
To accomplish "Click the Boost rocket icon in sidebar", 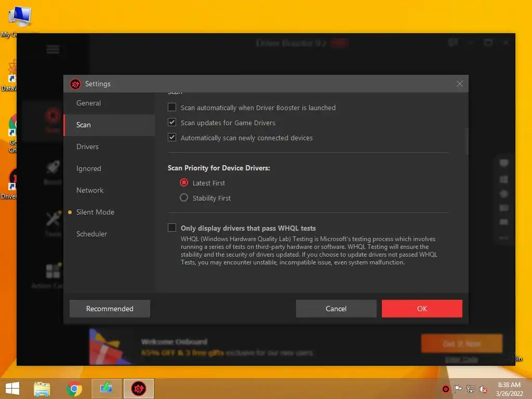I will coord(52,168).
